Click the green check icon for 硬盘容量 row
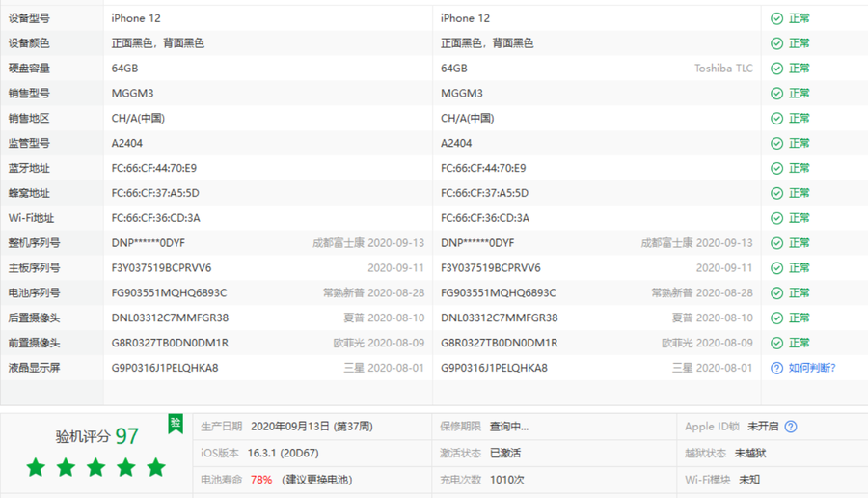The height and width of the screenshot is (498, 868). pos(776,69)
